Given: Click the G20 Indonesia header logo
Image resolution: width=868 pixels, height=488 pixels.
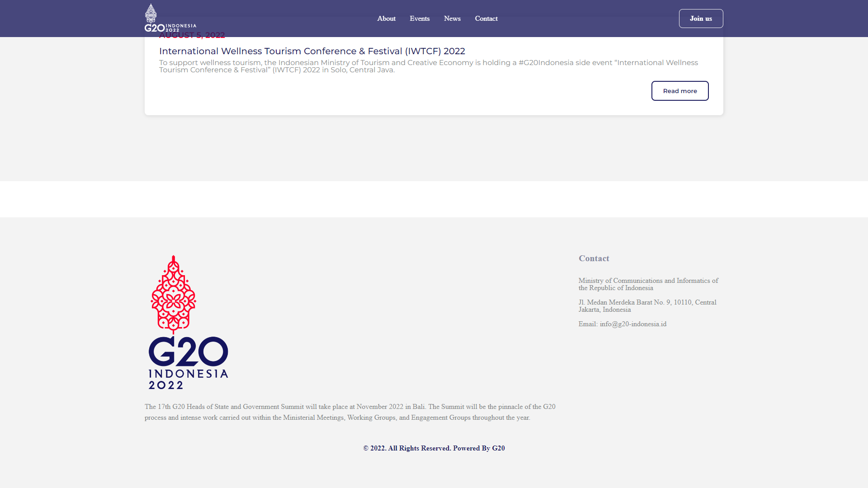Looking at the screenshot, I should click(170, 18).
